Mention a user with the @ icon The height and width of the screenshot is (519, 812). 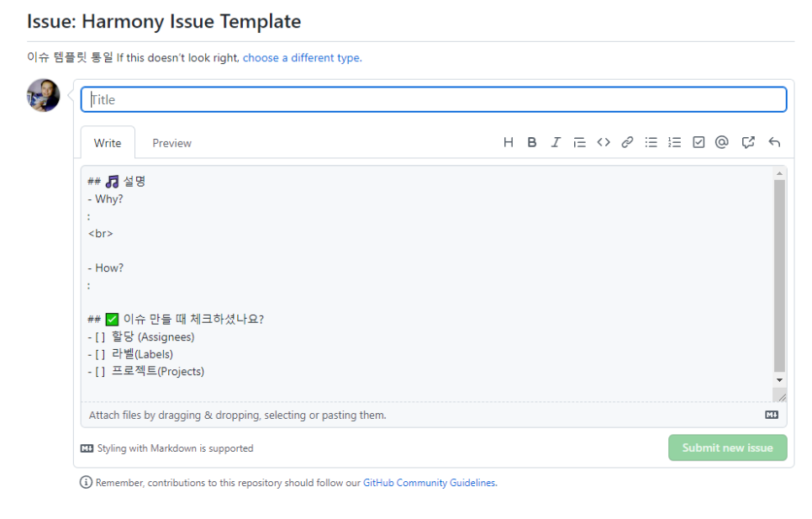click(722, 142)
